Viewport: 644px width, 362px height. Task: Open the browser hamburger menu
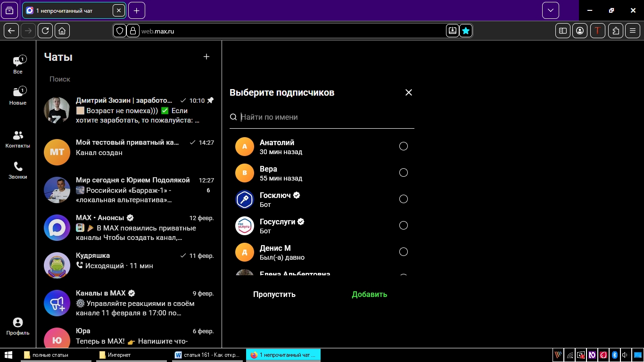(633, 31)
